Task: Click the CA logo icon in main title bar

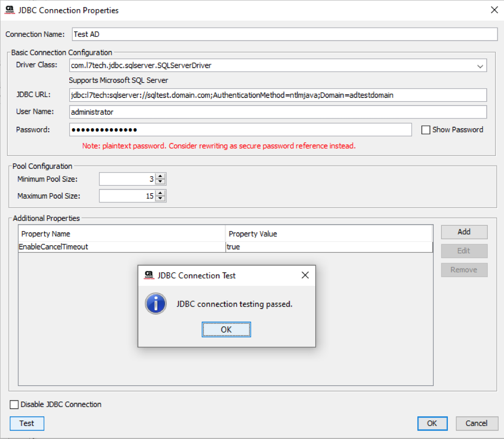Action: click(x=9, y=10)
